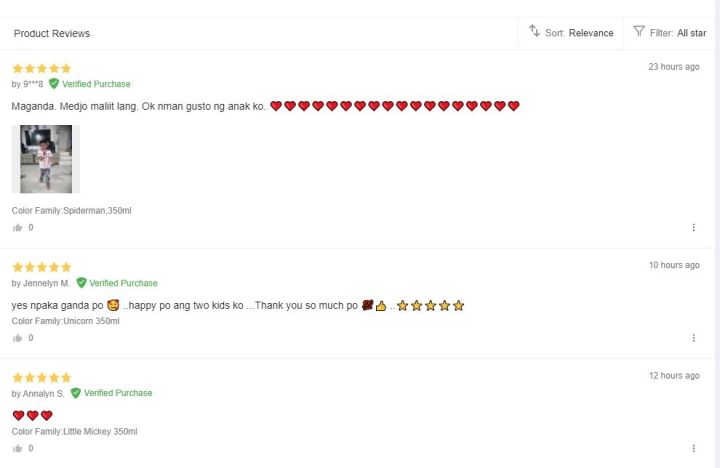Open more options for 9***8's review
Image resolution: width=720 pixels, height=468 pixels.
click(693, 228)
